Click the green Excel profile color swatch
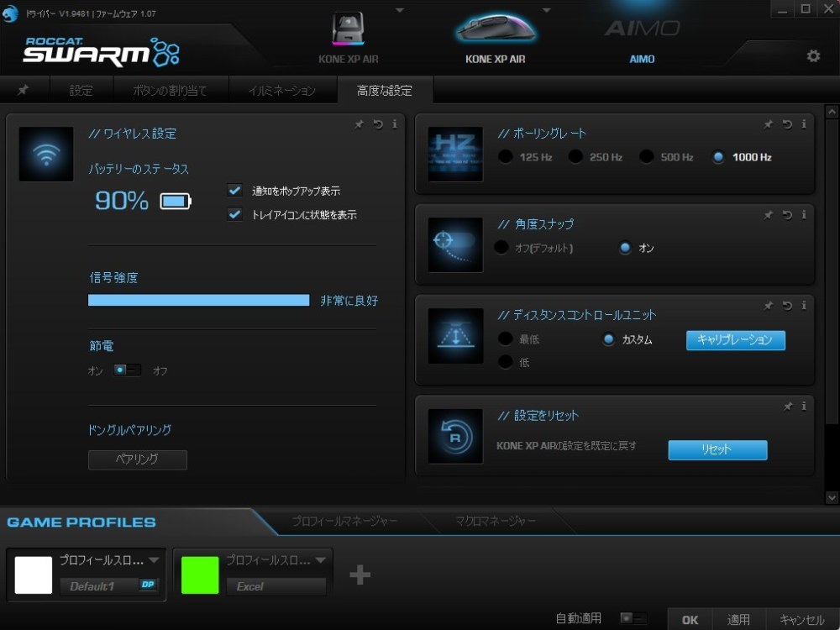 point(200,575)
